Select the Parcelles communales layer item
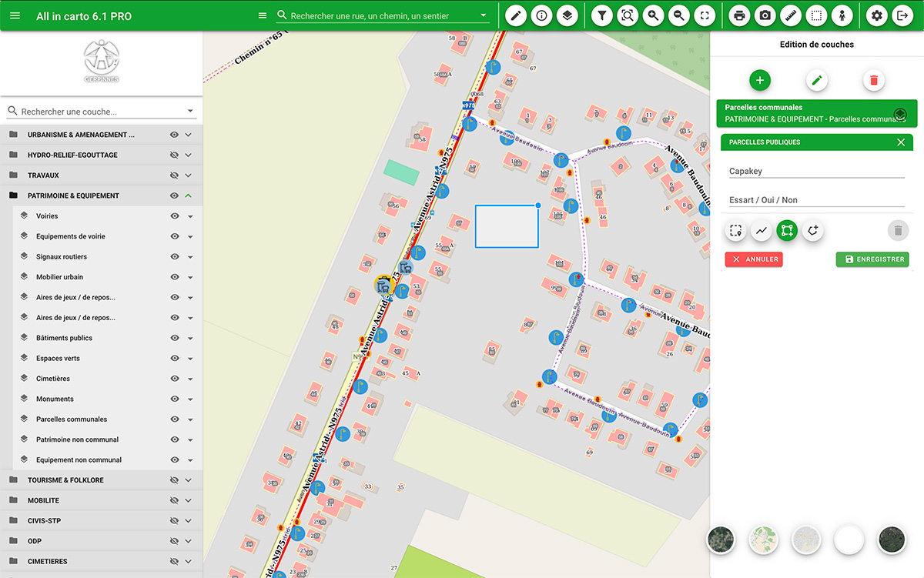Viewport: 924px width, 578px height. coord(72,419)
